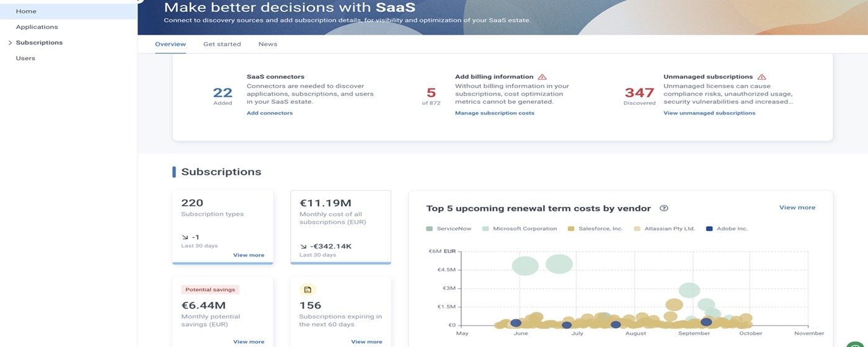Click View unmanaged subscriptions link

[x=709, y=113]
